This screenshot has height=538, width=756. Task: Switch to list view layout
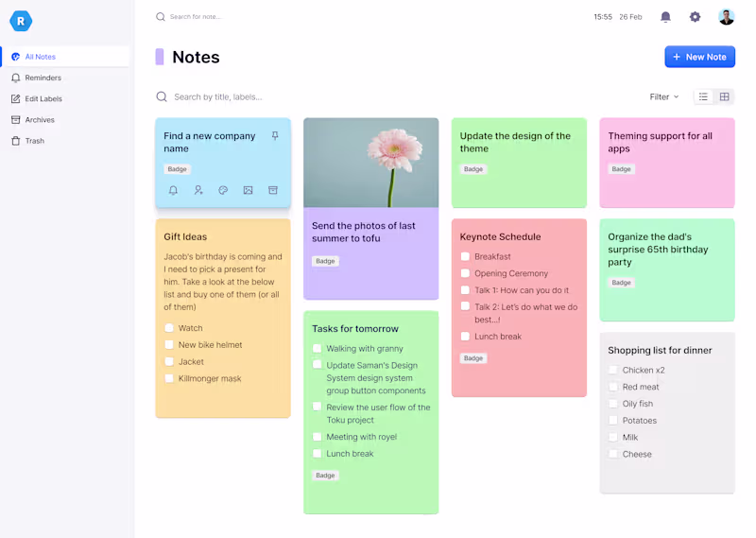pyautogui.click(x=703, y=96)
